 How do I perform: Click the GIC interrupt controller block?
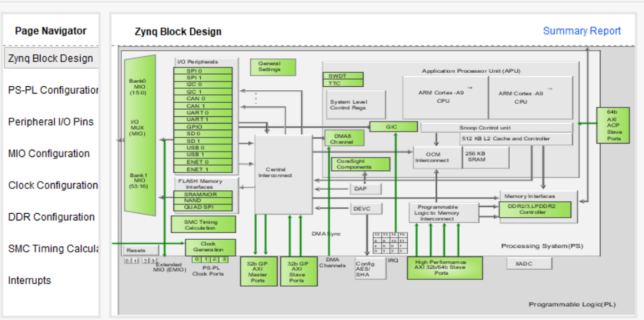392,127
